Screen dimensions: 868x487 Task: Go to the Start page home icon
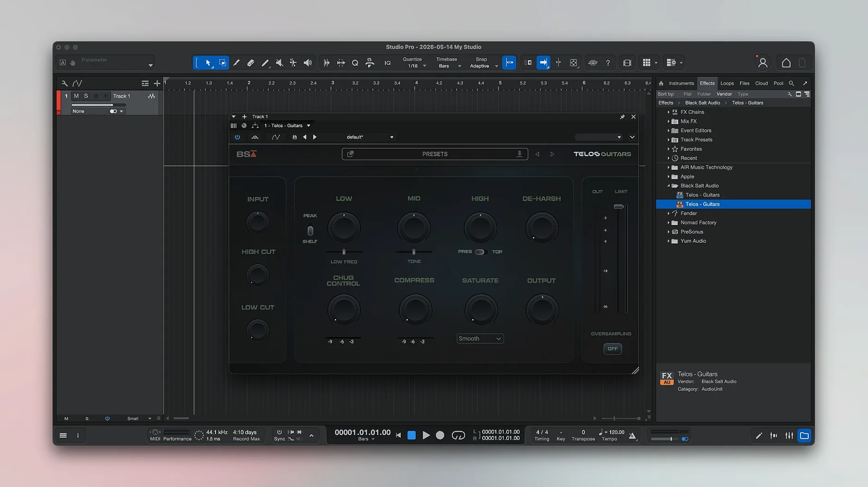pos(786,63)
